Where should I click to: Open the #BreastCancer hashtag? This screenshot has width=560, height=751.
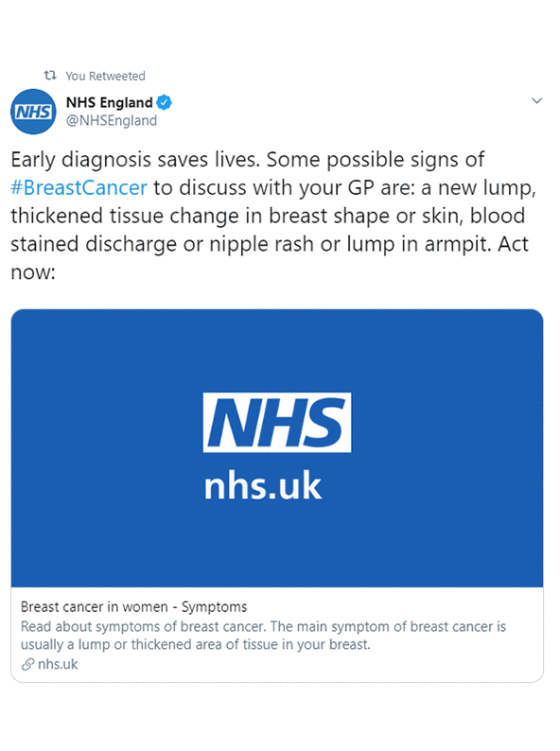pos(79,187)
